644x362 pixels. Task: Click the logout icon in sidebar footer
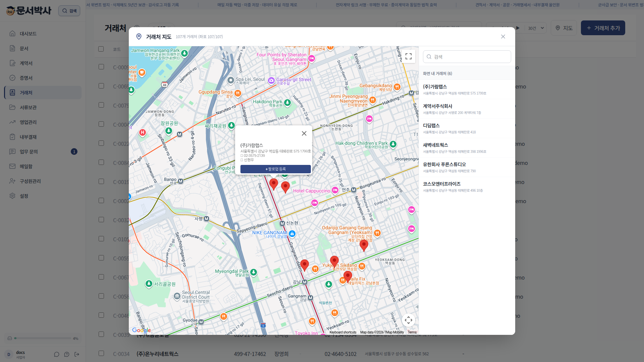(77, 354)
